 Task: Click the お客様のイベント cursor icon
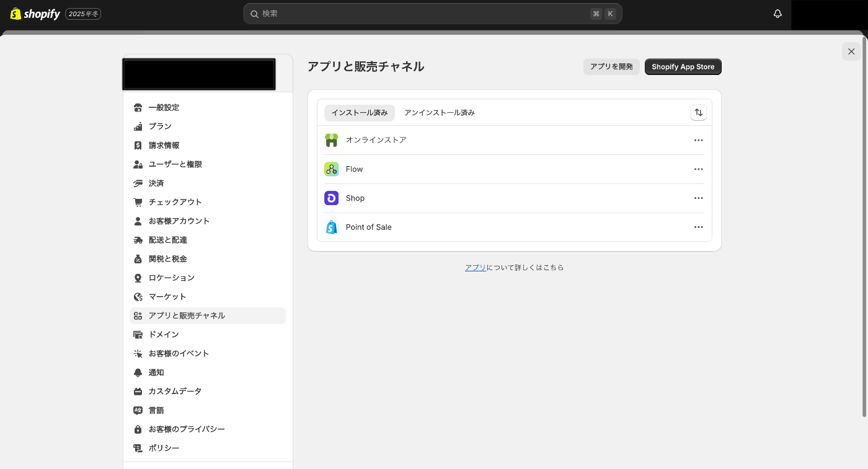138,354
